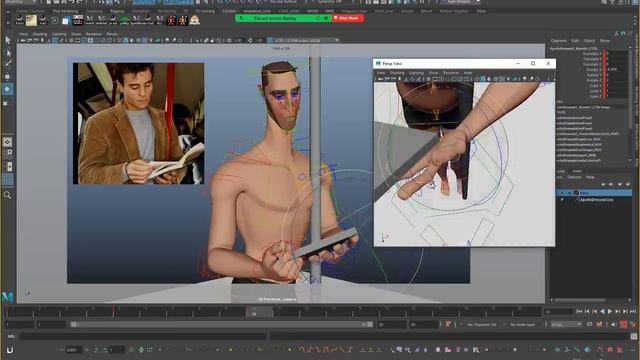Click the Maya logo in bottom-left corner
The image size is (640, 360).
pos(7,297)
